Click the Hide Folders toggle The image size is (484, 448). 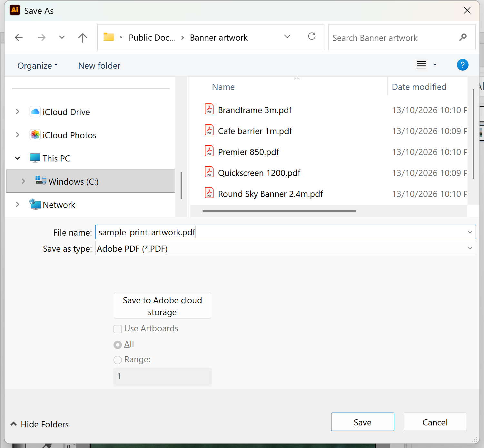(x=40, y=424)
